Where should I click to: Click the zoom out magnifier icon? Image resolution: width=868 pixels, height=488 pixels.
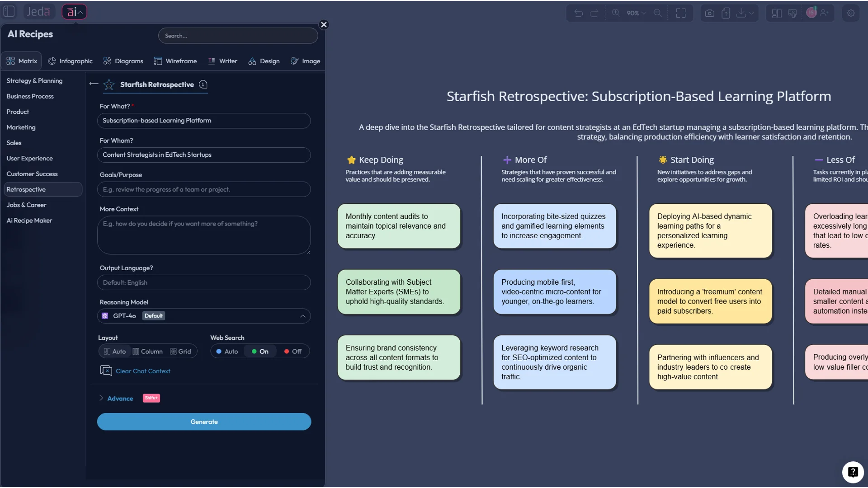click(x=658, y=13)
